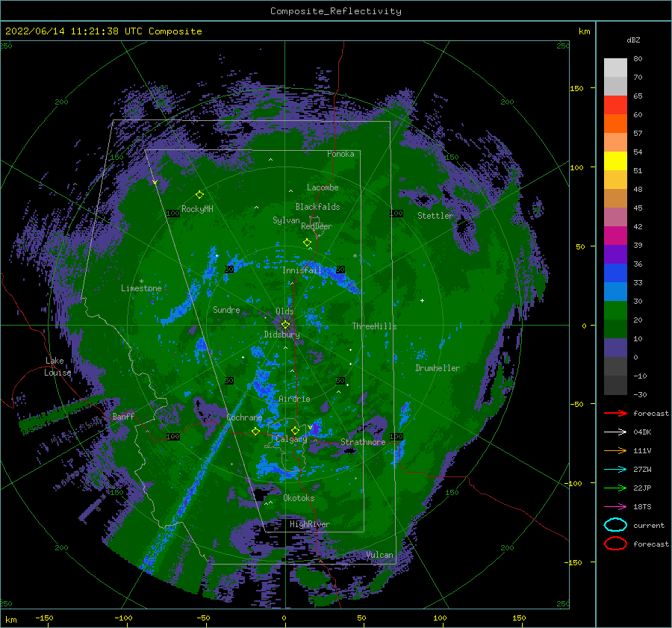Click the yellow diamond marker below RedDeer

(308, 243)
